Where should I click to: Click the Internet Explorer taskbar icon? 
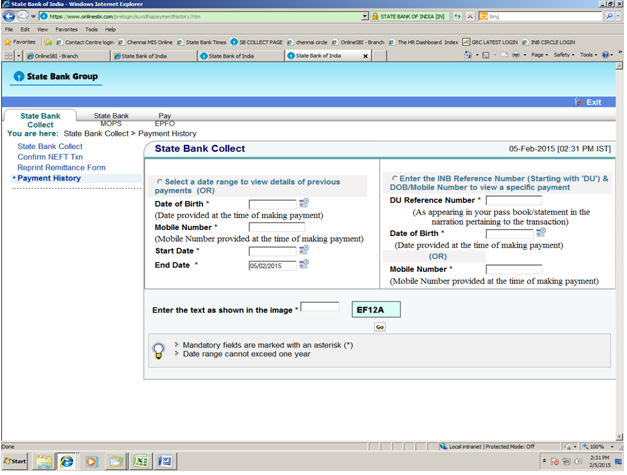tap(67, 462)
